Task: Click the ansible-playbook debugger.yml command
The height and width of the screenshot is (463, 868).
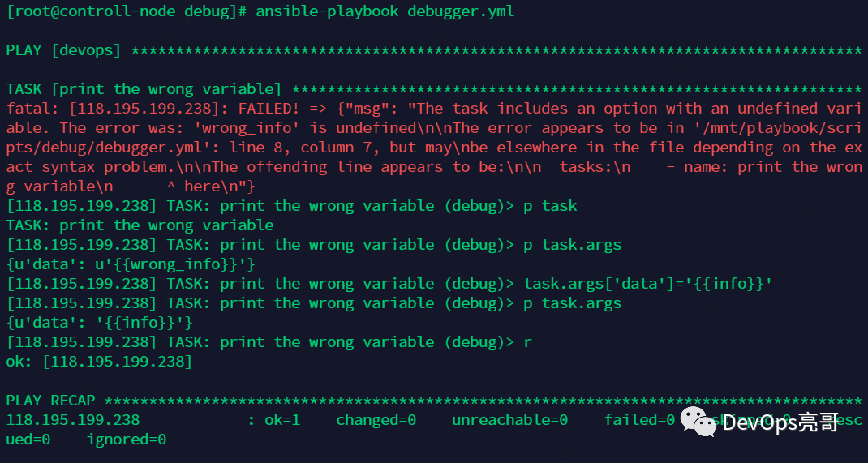Action: tap(385, 11)
